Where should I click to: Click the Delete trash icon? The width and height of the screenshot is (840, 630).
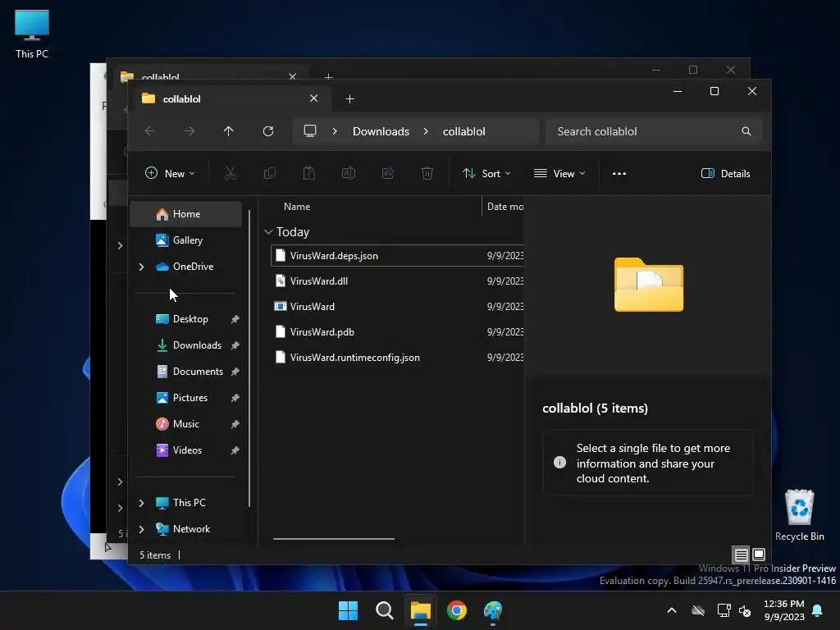tap(427, 173)
